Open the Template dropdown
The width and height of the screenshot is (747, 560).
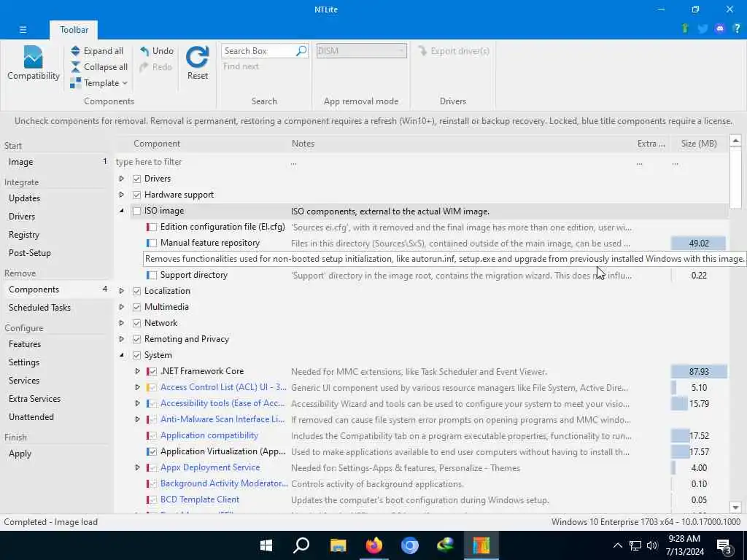[98, 83]
